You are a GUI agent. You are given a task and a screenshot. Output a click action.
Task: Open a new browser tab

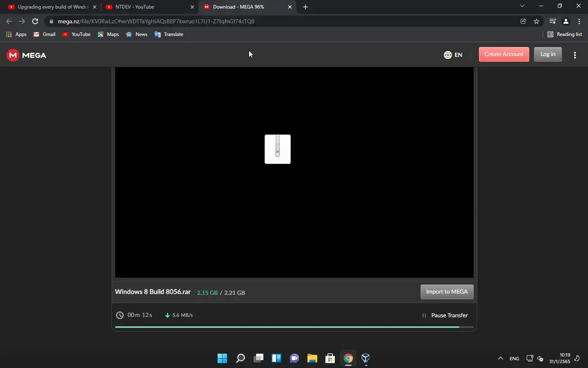(x=305, y=7)
